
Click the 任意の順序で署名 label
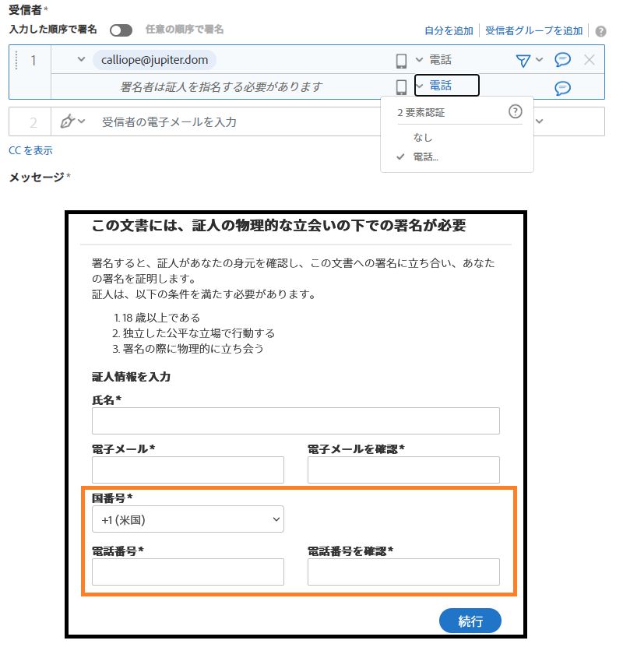tap(185, 30)
